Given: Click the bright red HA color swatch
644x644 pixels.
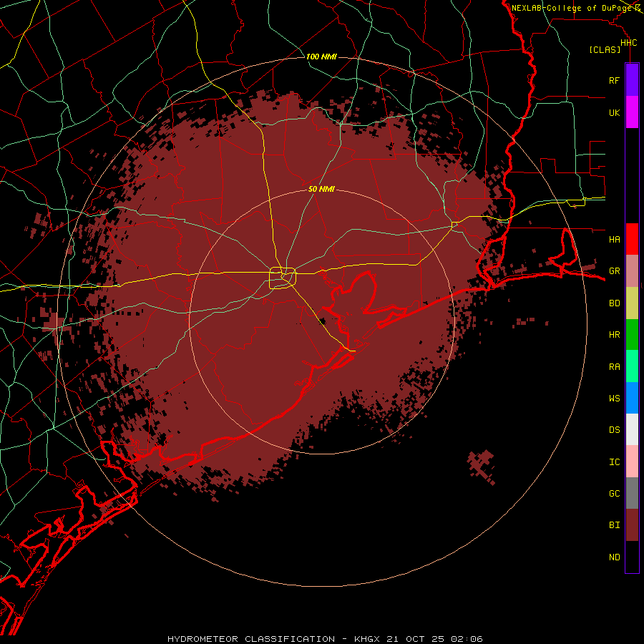Looking at the screenshot, I should pos(632,239).
